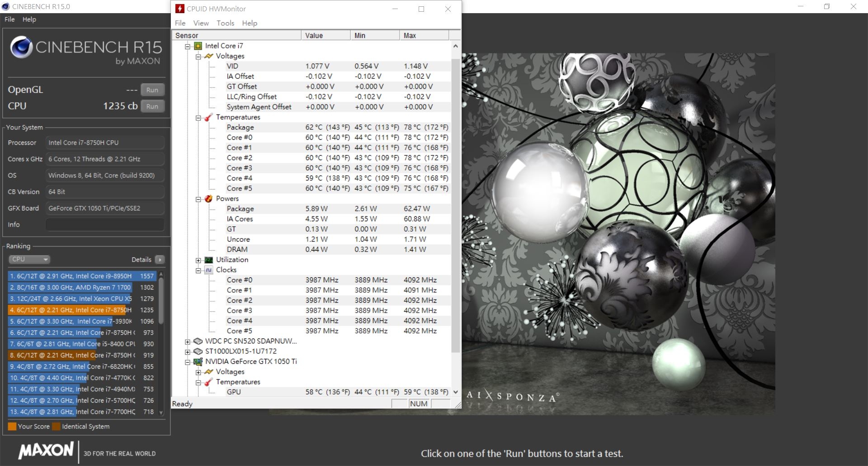Image resolution: width=868 pixels, height=466 pixels.
Task: Open HWMonitor View menu
Action: pyautogui.click(x=201, y=23)
